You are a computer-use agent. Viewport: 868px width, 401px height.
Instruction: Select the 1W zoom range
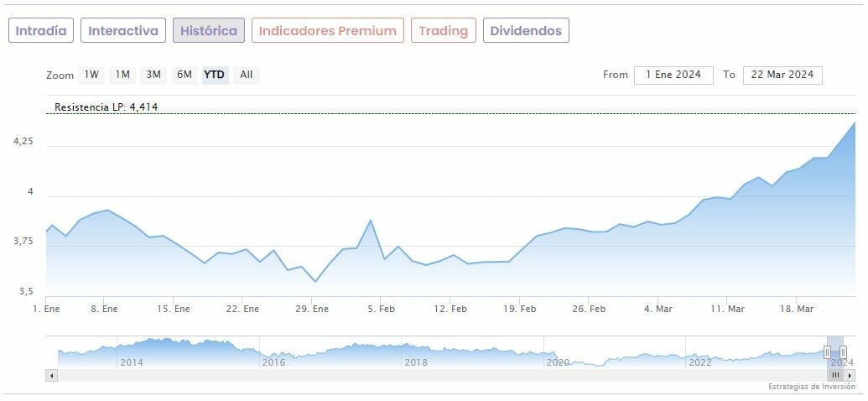91,75
